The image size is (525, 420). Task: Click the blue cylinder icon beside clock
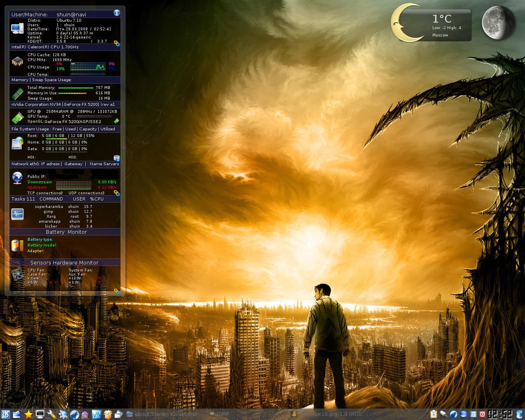click(x=520, y=414)
